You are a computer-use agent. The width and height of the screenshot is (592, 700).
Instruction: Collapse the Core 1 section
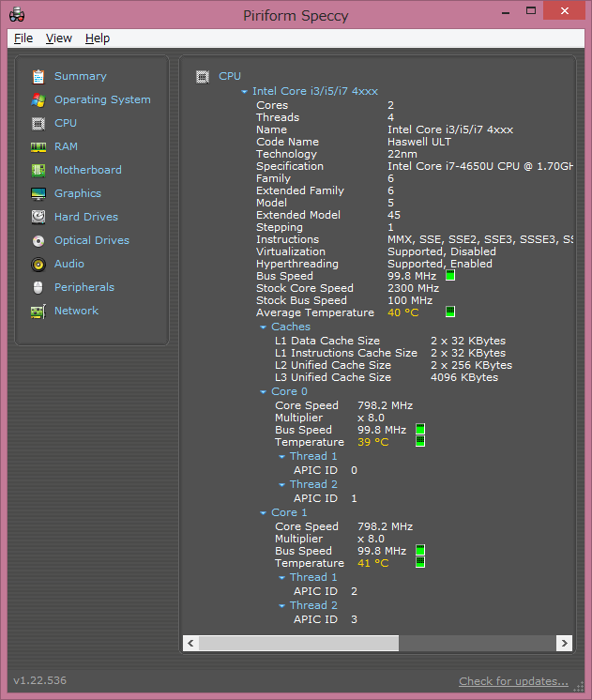click(263, 513)
